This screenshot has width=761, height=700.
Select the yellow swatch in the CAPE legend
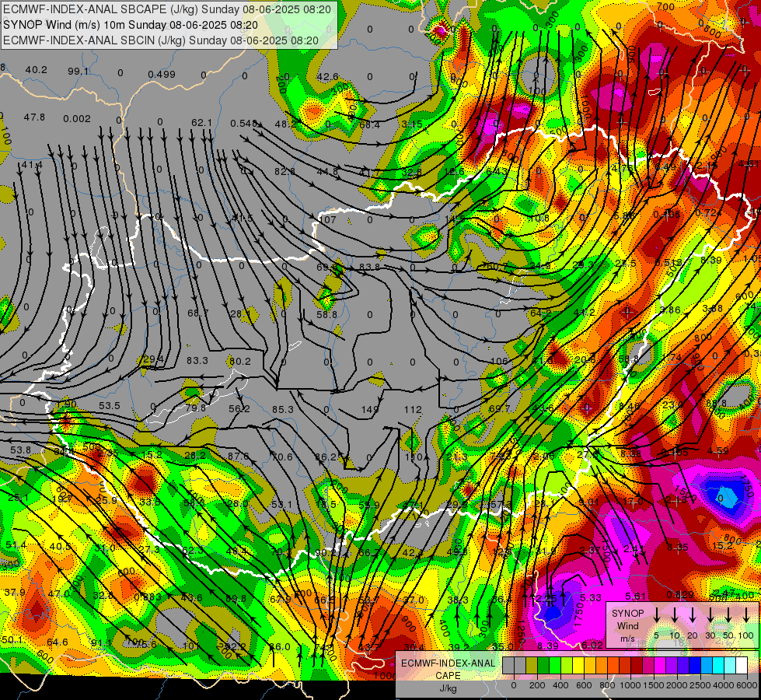click(x=578, y=666)
